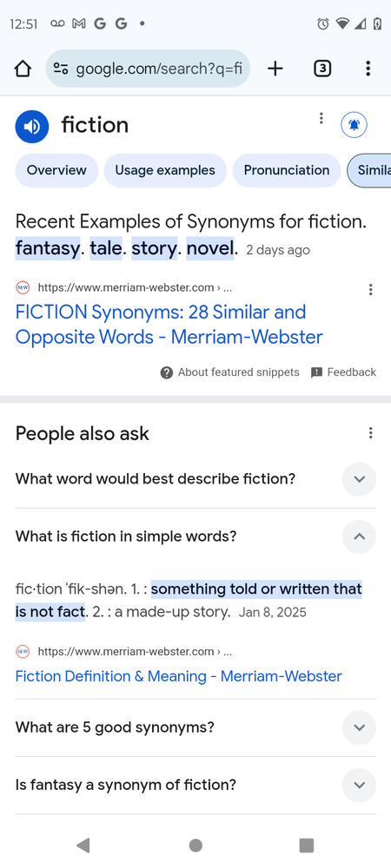Switch to the Usage examples chip
The image size is (391, 868).
(x=165, y=170)
